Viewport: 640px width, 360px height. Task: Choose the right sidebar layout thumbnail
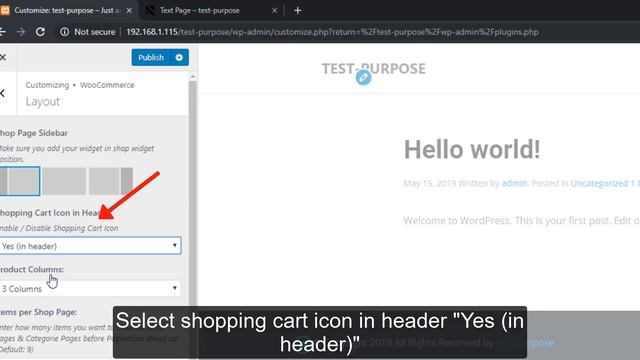(111, 181)
